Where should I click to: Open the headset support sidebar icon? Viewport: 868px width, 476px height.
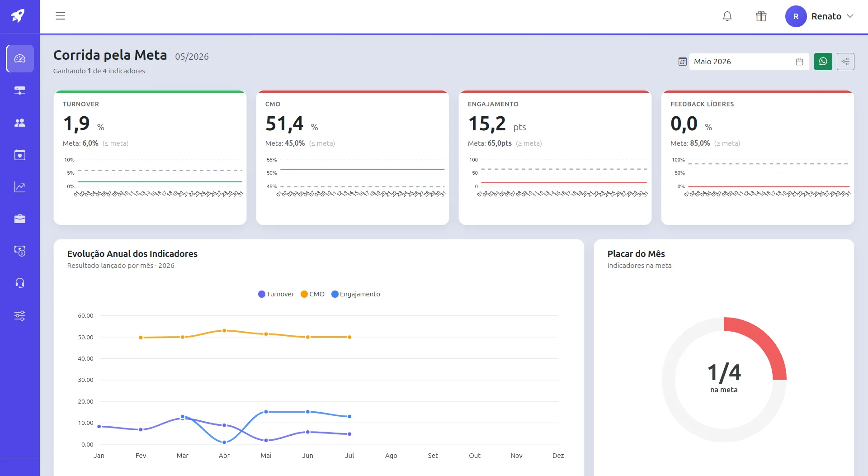[20, 283]
